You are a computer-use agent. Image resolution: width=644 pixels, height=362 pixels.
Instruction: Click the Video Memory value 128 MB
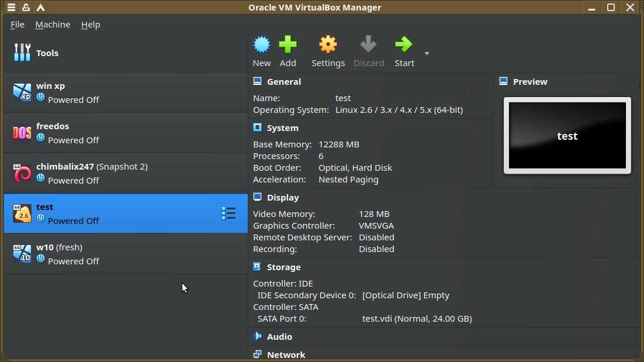pyautogui.click(x=374, y=214)
